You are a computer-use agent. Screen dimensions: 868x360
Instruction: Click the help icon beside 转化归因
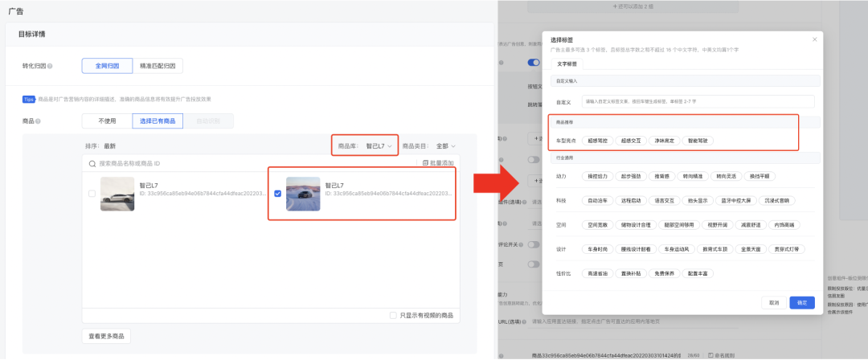(50, 67)
